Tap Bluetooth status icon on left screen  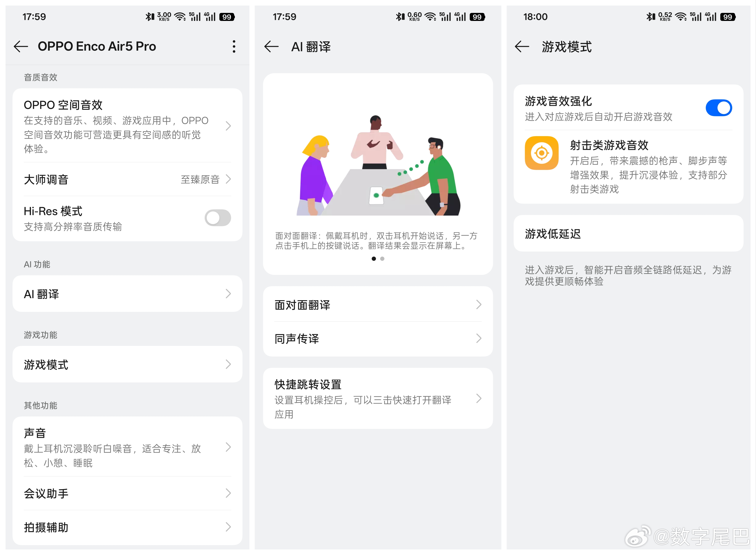click(148, 16)
